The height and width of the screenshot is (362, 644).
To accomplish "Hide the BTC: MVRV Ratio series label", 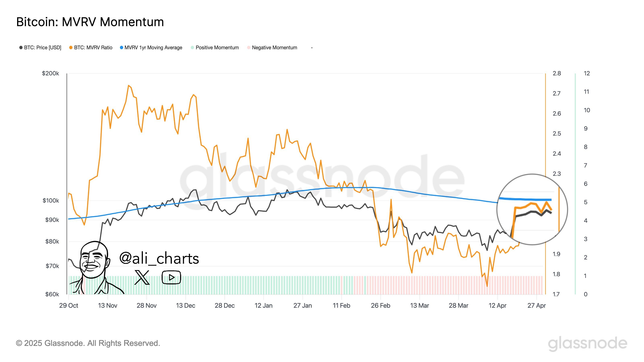I will coord(93,47).
